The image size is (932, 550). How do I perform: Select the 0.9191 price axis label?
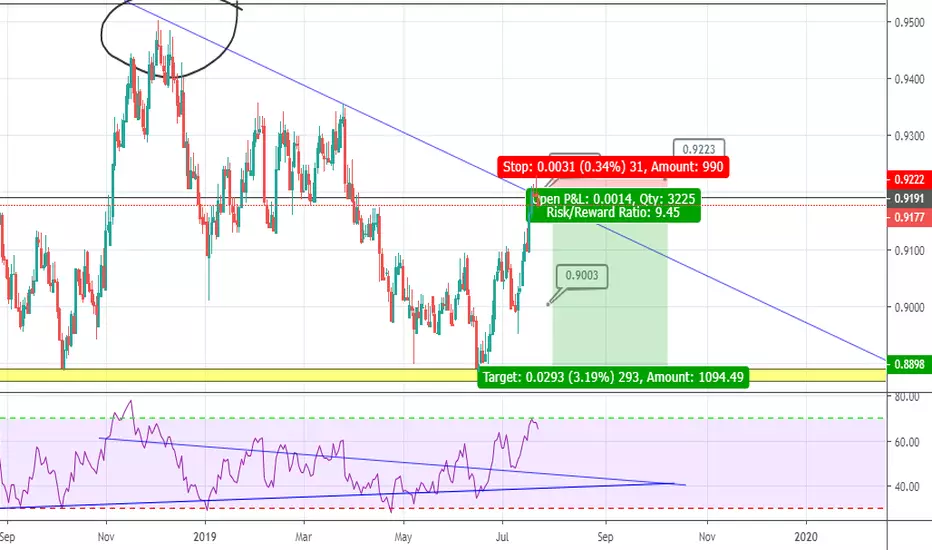tap(909, 199)
